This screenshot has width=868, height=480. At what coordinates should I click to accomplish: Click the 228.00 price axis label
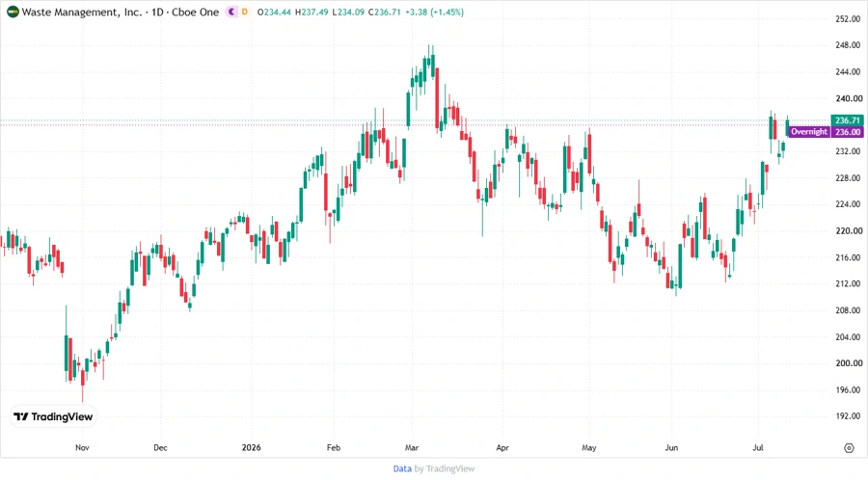pyautogui.click(x=848, y=178)
